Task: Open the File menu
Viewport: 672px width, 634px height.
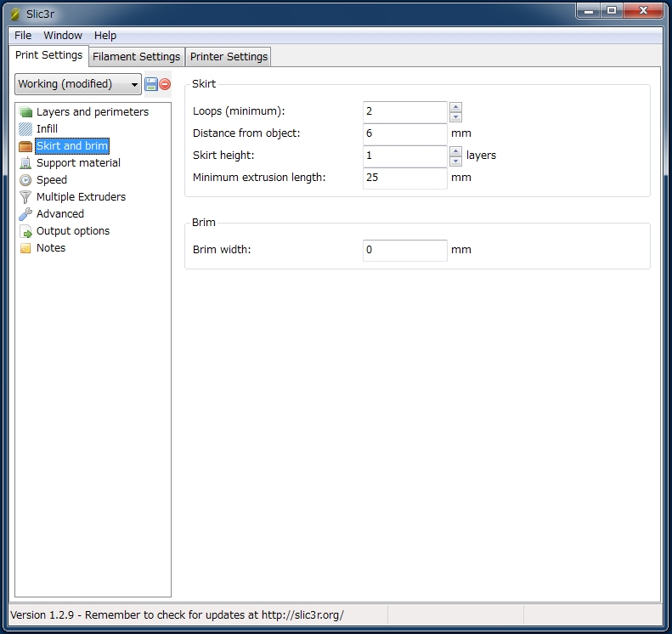Action: click(x=23, y=35)
